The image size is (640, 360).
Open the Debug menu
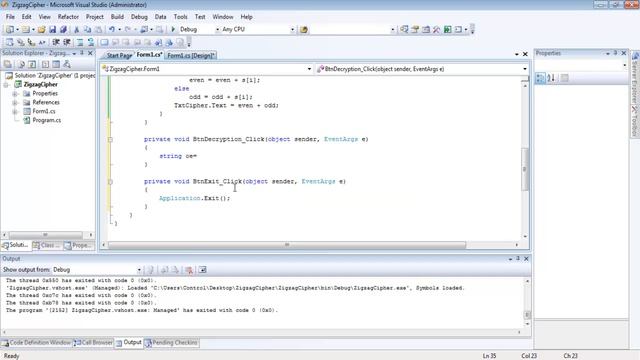[x=139, y=17]
